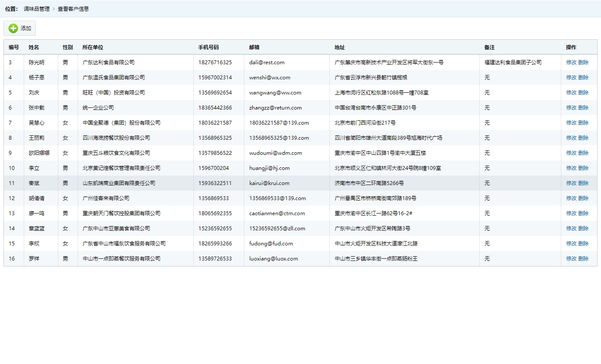Click 删除 for 胡倩倩
The height and width of the screenshot is (364, 601).
coord(583,198)
